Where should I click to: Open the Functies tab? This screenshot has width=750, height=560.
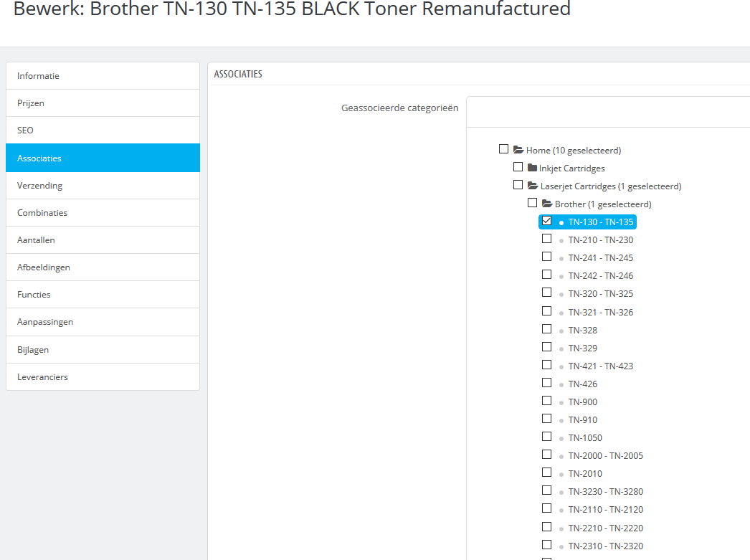pyautogui.click(x=103, y=294)
